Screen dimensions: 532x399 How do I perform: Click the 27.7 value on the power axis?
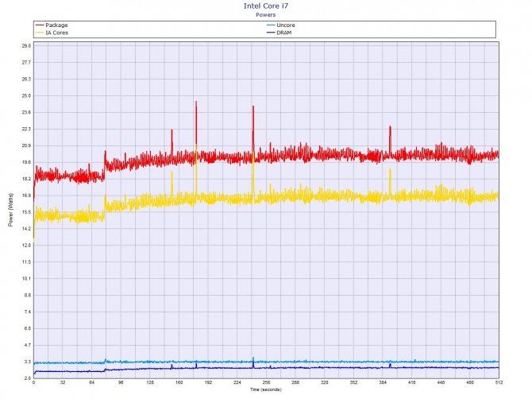[x=26, y=63]
